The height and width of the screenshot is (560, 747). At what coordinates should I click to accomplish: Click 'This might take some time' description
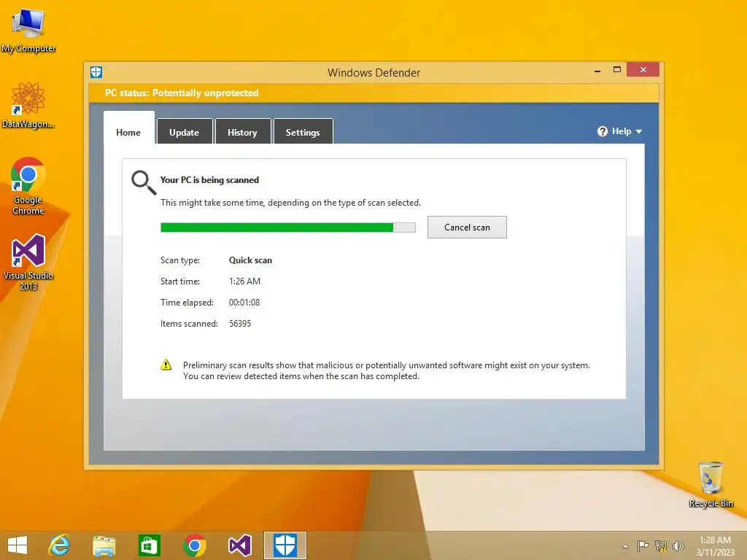(290, 203)
